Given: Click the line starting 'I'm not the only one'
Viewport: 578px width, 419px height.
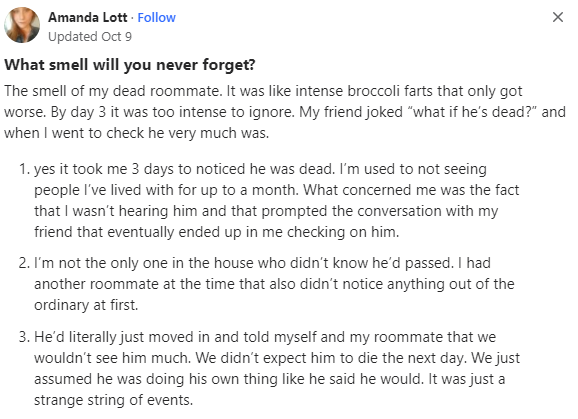Looking at the screenshot, I should coord(262,263).
